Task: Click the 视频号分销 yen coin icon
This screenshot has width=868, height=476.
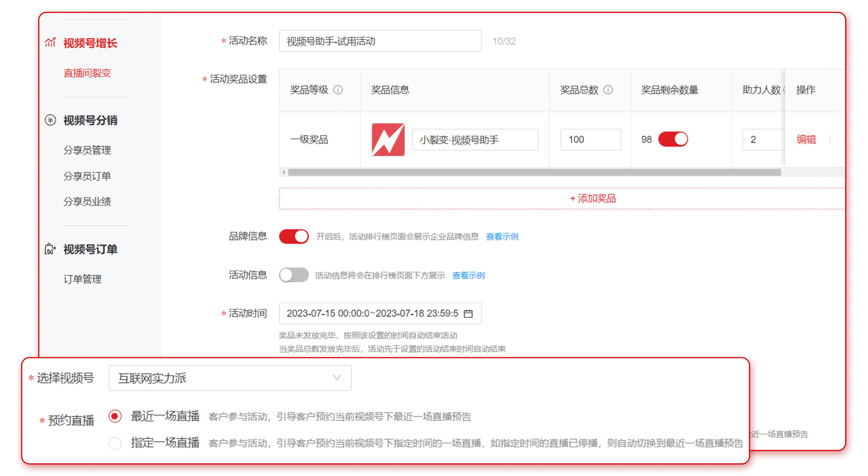Action: tap(50, 120)
